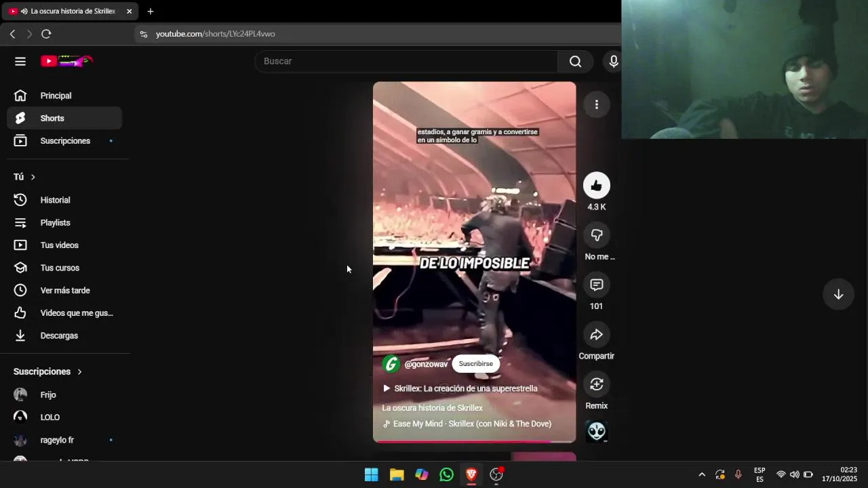Screen dimensions: 868x488
Task: Open Windows Start menu
Action: 372,474
